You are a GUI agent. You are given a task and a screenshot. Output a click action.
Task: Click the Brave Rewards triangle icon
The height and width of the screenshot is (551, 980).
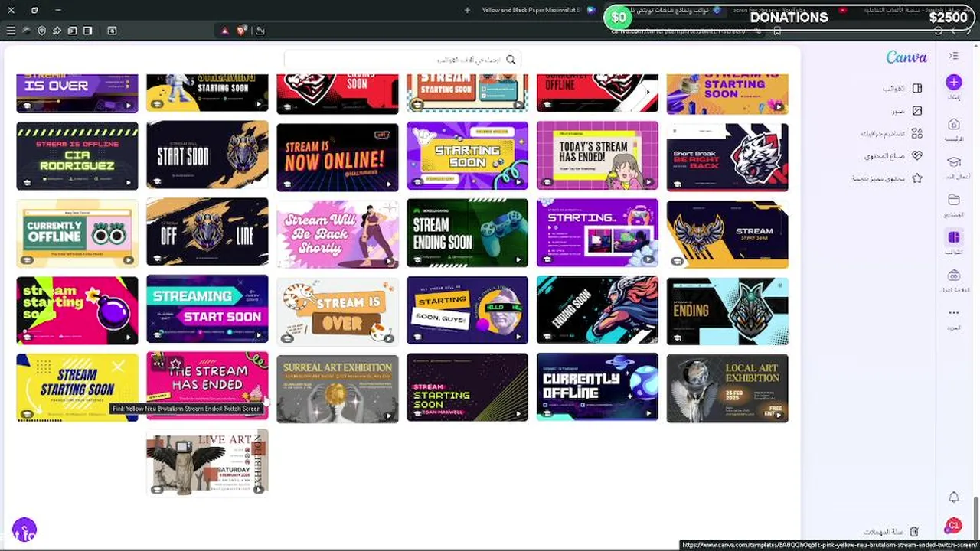pos(224,31)
